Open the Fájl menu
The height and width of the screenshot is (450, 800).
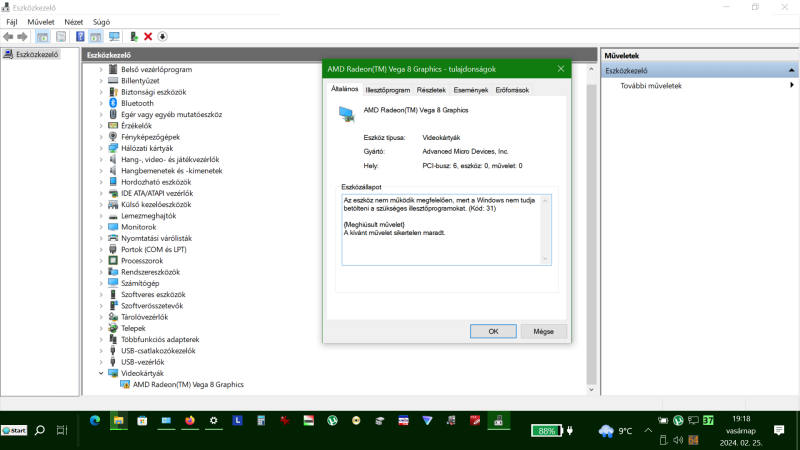pyautogui.click(x=12, y=22)
